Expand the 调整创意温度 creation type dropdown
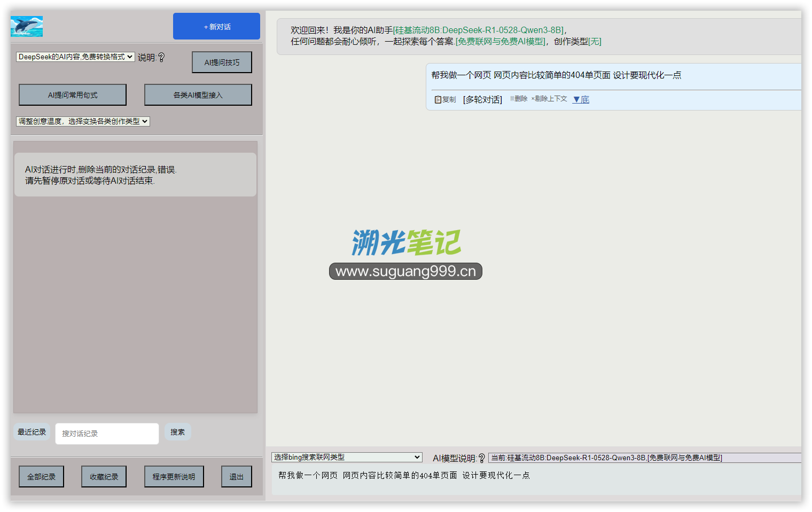The width and height of the screenshot is (812, 512). click(83, 121)
